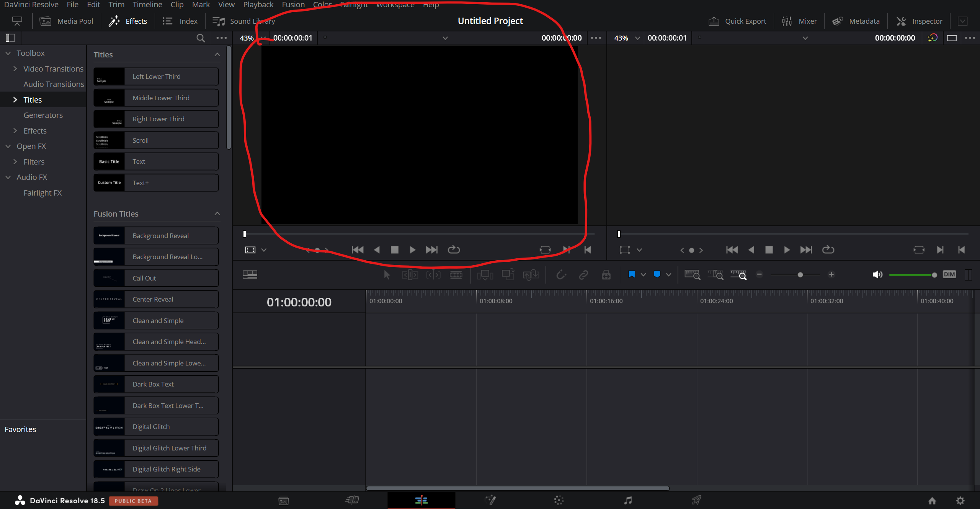
Task: Add a blue marker
Action: pyautogui.click(x=657, y=274)
